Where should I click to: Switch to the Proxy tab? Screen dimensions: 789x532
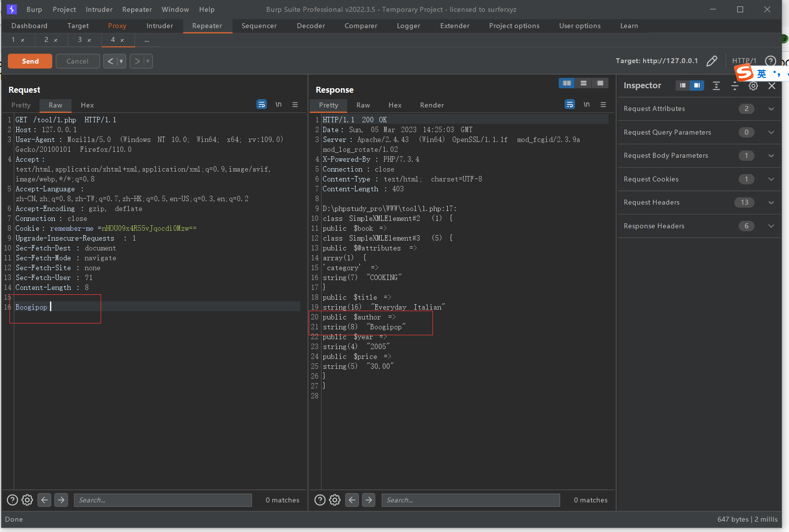pos(117,26)
